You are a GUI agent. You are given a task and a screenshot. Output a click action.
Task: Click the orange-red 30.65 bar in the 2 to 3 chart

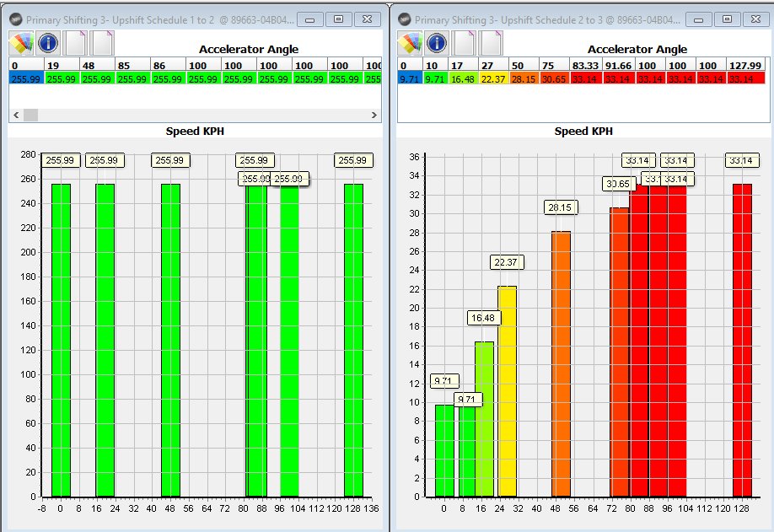pos(619,352)
